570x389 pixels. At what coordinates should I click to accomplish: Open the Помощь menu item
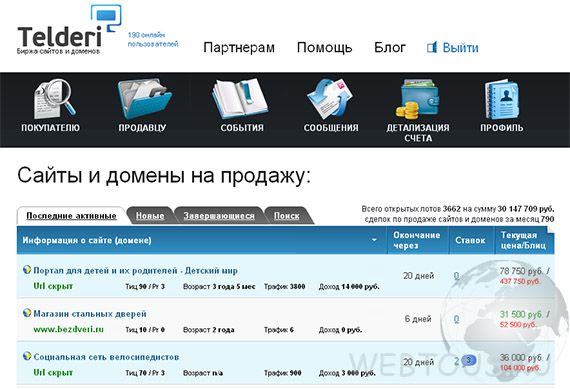pos(324,48)
